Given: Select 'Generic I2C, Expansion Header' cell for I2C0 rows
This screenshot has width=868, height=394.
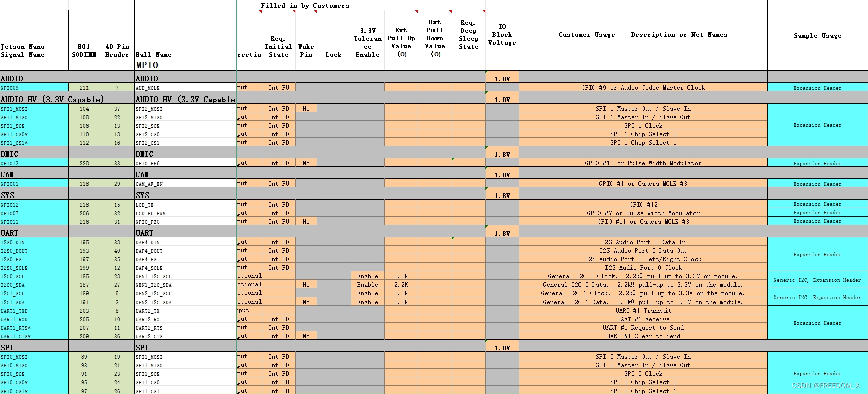Looking at the screenshot, I should (x=818, y=280).
